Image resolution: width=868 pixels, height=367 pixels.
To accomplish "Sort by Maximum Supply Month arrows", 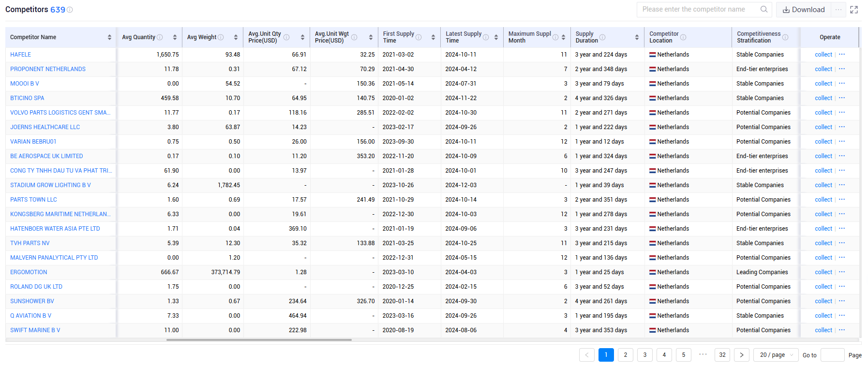I will [x=563, y=37].
